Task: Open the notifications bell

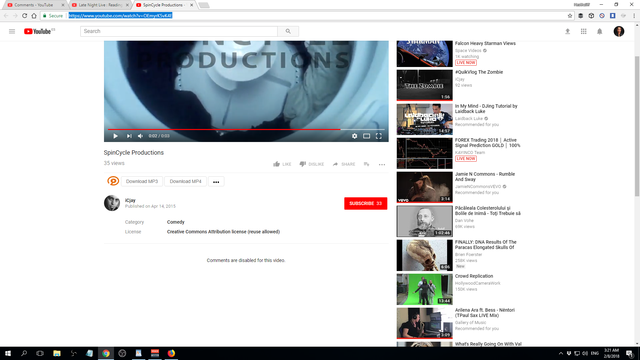Action: [x=600, y=31]
